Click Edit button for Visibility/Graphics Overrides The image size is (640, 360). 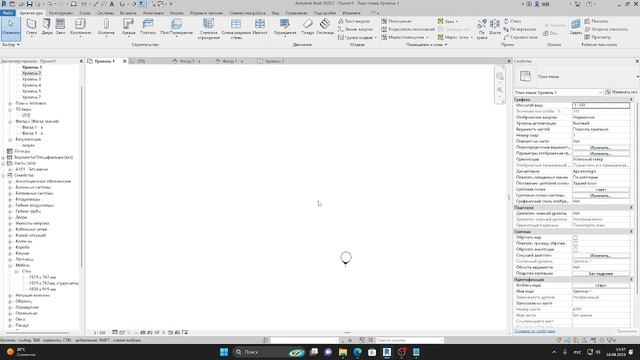point(600,147)
